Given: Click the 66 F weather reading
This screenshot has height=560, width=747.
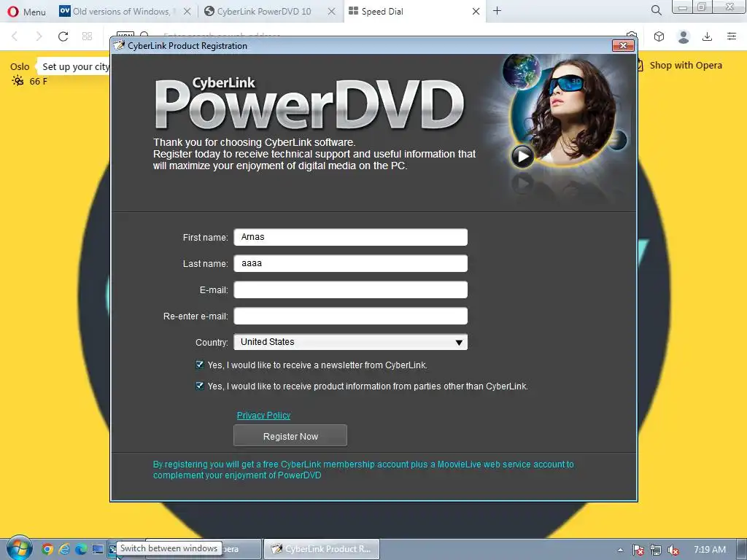Looking at the screenshot, I should click(38, 82).
